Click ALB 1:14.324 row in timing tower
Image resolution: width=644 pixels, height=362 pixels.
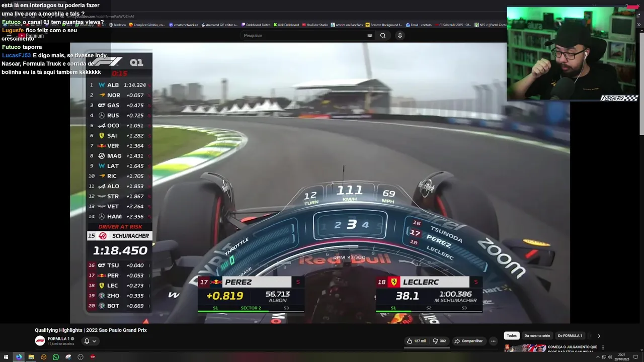[x=119, y=85]
